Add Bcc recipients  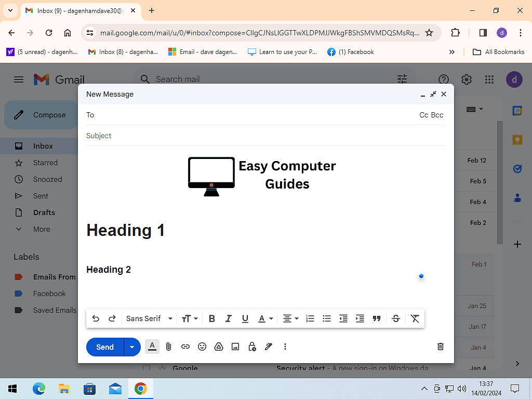(437, 115)
